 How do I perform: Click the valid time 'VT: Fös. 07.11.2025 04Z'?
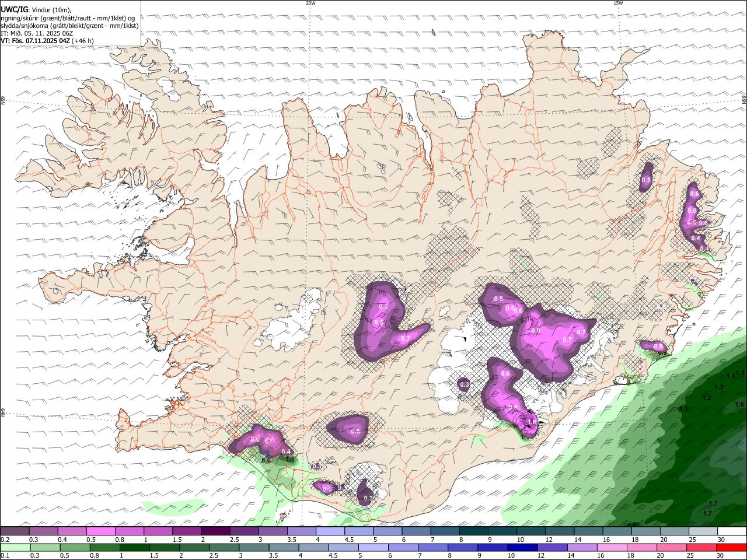click(x=36, y=41)
